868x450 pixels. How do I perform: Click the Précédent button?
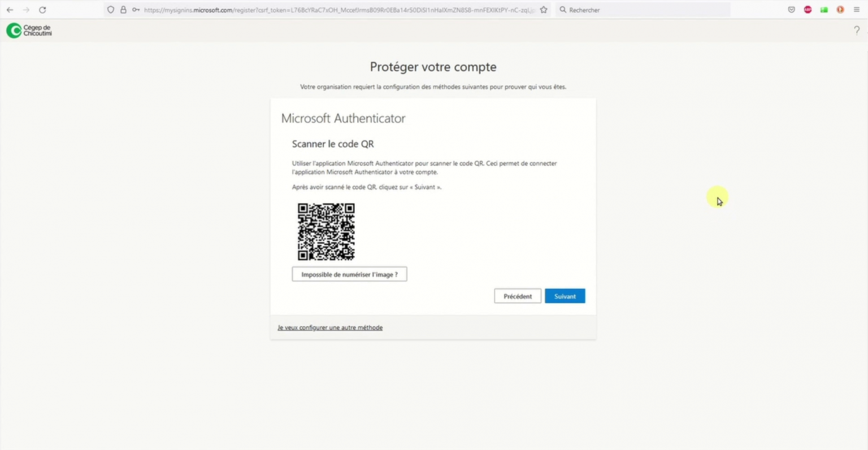click(x=517, y=296)
